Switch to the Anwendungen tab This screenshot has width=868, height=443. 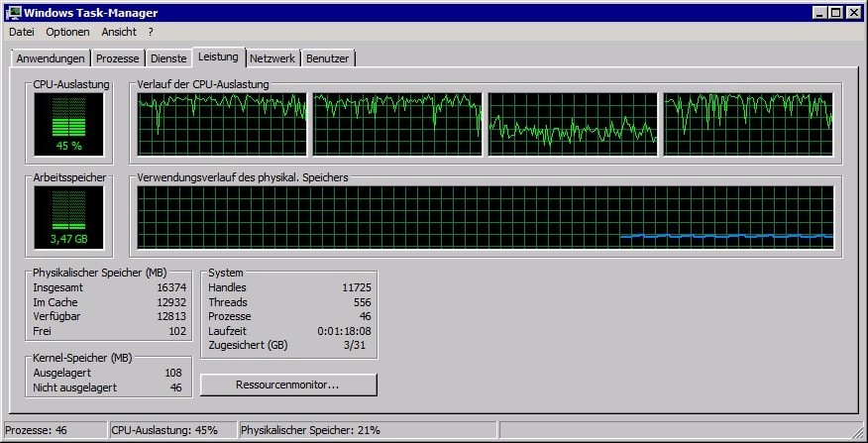(x=51, y=58)
